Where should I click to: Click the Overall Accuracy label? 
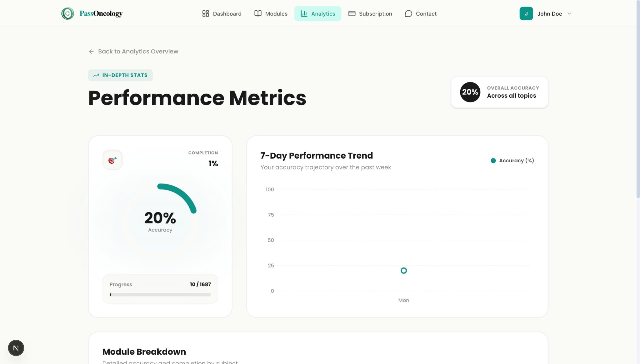(x=513, y=88)
